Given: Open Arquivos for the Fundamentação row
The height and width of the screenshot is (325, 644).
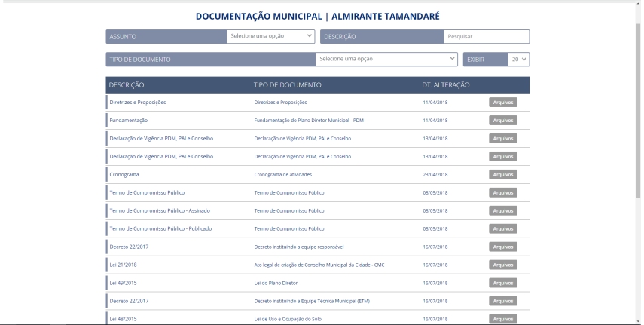Looking at the screenshot, I should [x=502, y=121].
